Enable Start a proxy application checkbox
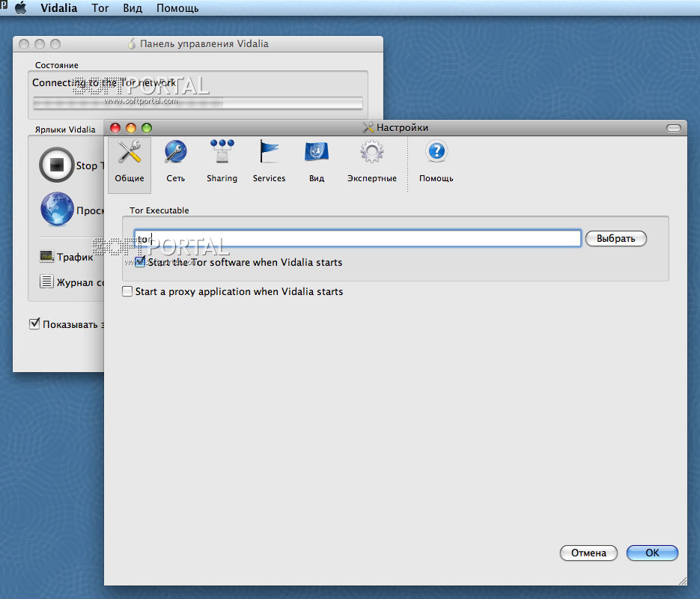The height and width of the screenshot is (599, 700). (x=127, y=291)
